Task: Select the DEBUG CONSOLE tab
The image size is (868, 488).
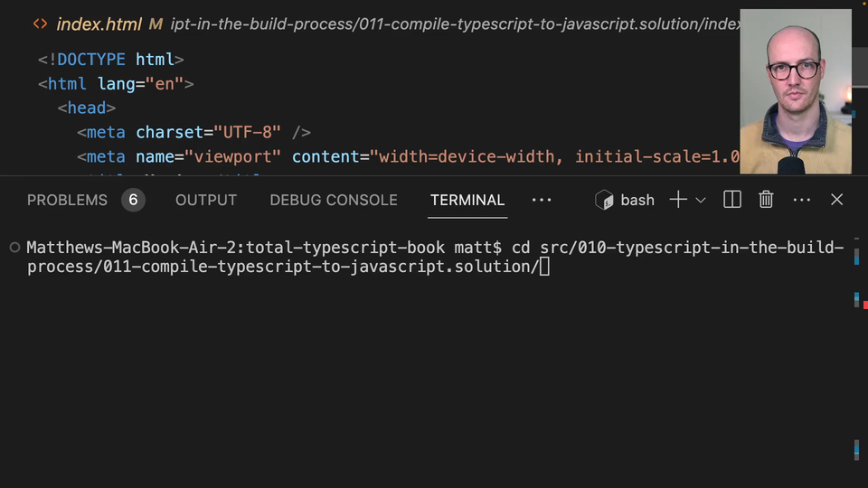Action: (334, 200)
